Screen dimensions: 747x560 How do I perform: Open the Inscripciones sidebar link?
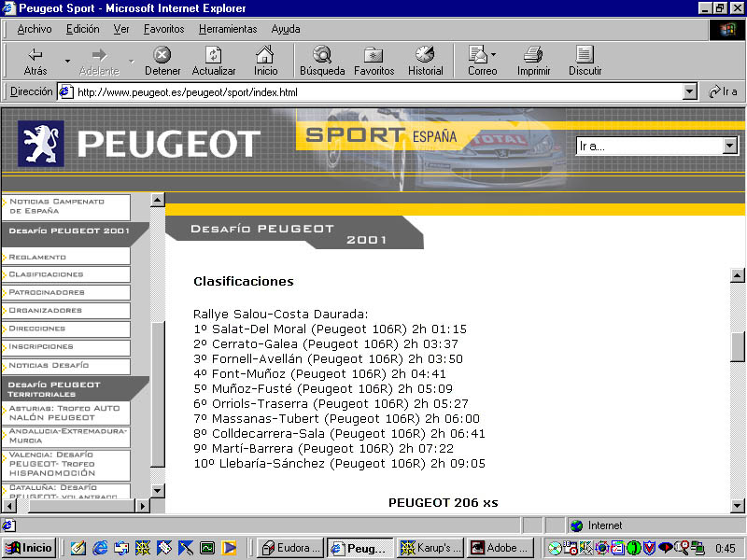click(65, 346)
